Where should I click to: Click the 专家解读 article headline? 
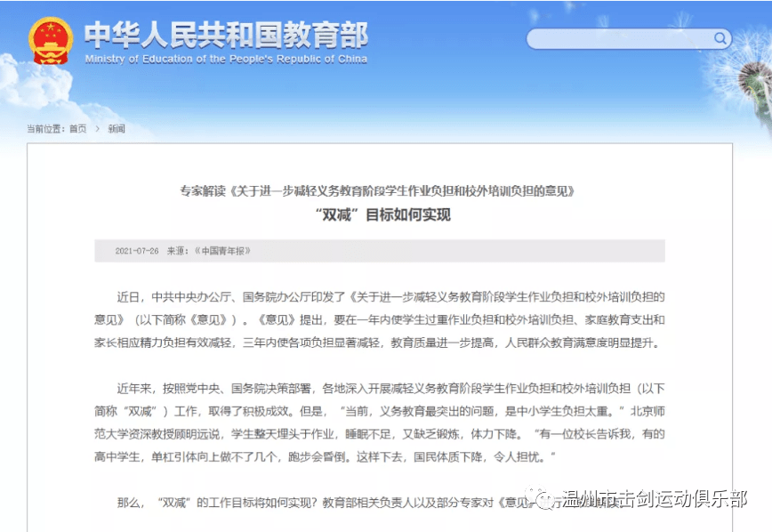379,191
